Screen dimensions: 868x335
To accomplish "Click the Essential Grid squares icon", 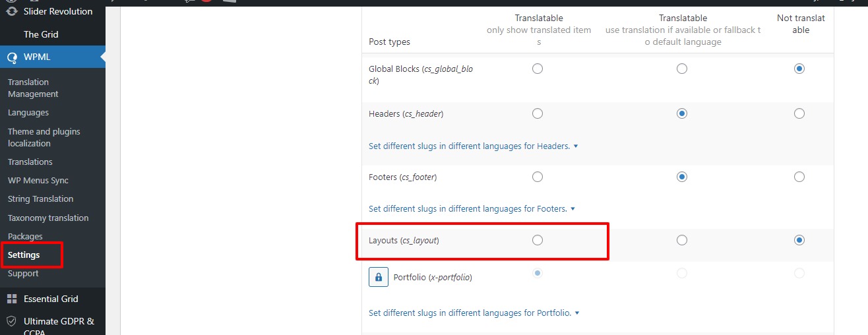I will click(x=11, y=299).
